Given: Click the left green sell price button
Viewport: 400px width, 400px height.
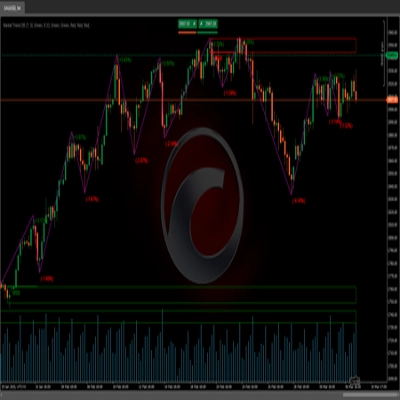Looking at the screenshot, I should tap(187, 24).
